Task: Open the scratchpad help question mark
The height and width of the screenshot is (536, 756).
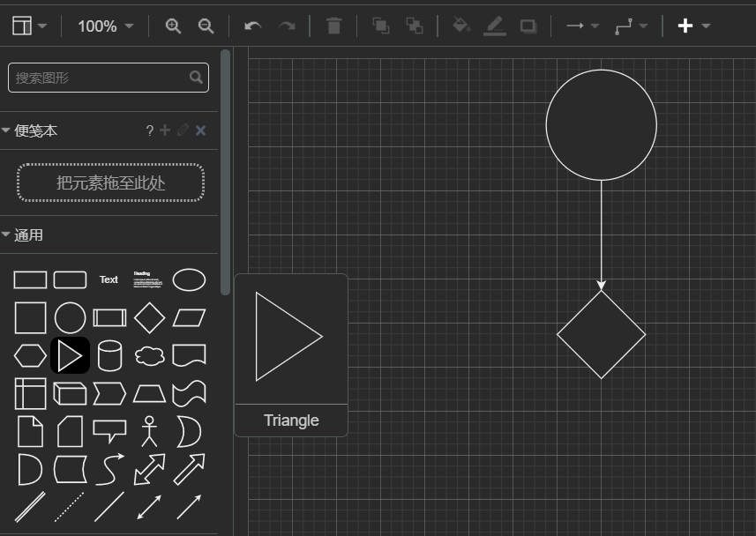Action: [149, 130]
